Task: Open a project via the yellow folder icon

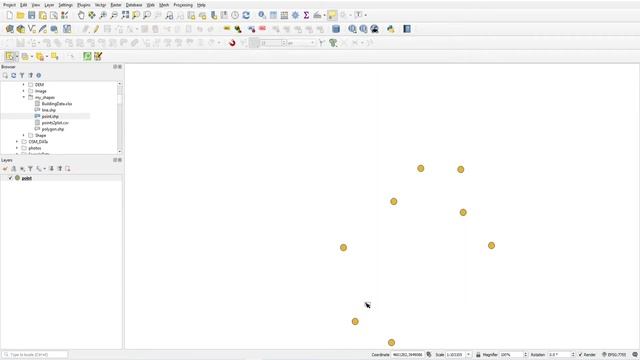Action: point(20,16)
